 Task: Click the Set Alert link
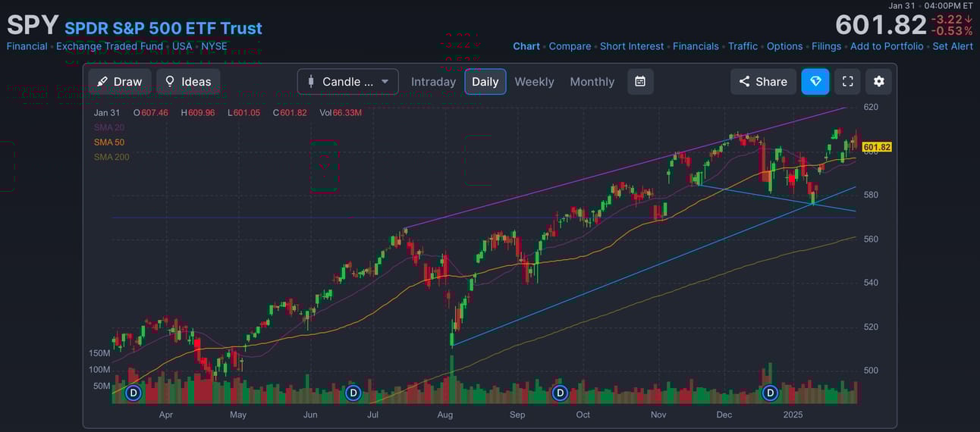click(x=953, y=46)
